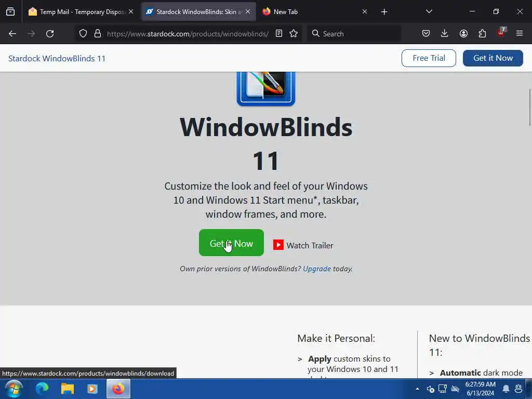Show hidden system tray icons
The width and height of the screenshot is (532, 399).
(x=417, y=389)
